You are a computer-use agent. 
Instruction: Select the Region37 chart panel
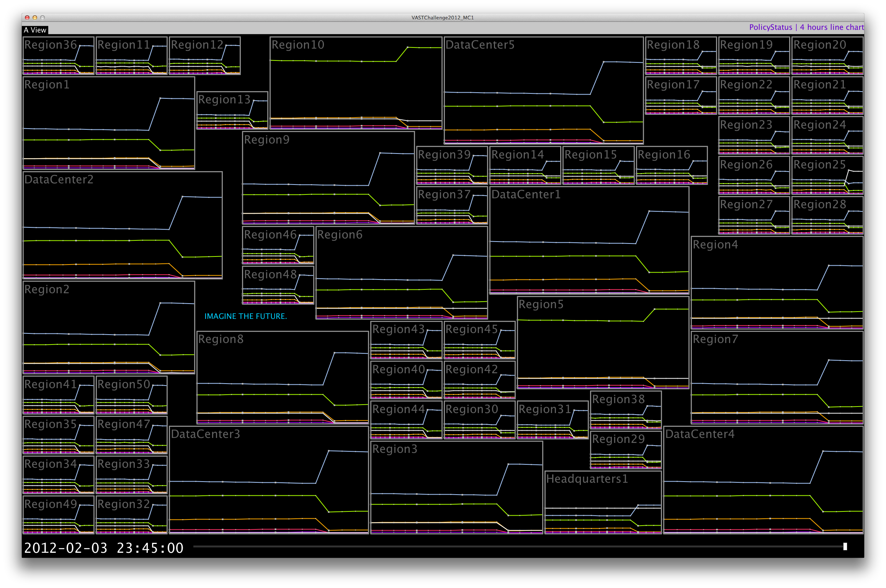(x=452, y=206)
